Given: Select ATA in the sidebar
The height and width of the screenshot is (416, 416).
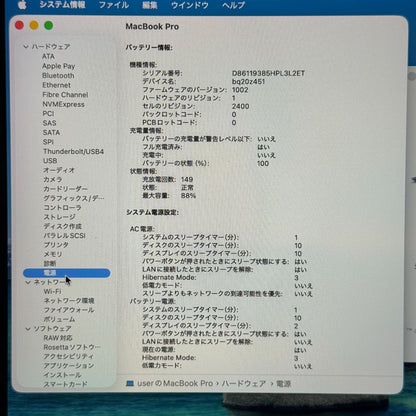Looking at the screenshot, I should pyautogui.click(x=48, y=56).
